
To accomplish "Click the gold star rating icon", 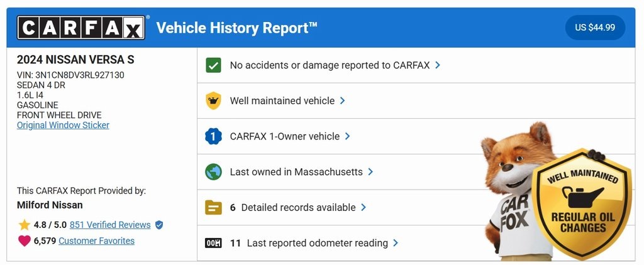I will point(25,225).
